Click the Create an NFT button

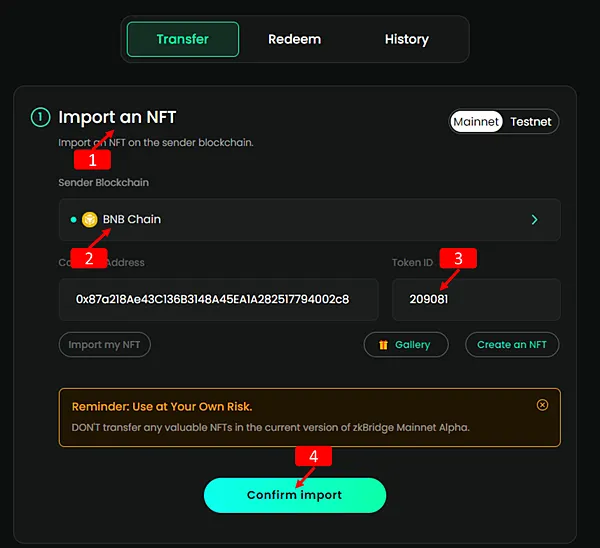click(x=512, y=345)
